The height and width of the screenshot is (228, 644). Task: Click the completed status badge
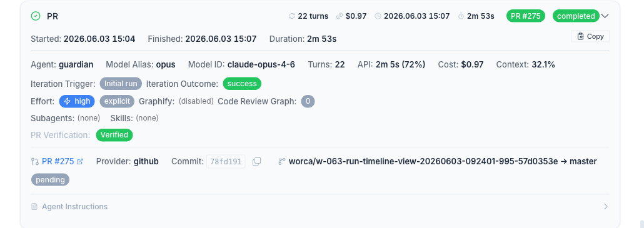point(576,16)
